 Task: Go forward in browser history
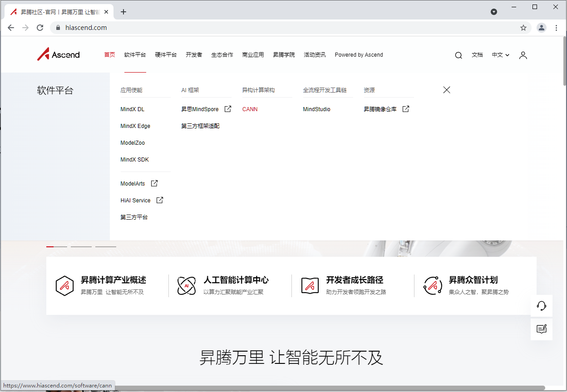(x=25, y=28)
